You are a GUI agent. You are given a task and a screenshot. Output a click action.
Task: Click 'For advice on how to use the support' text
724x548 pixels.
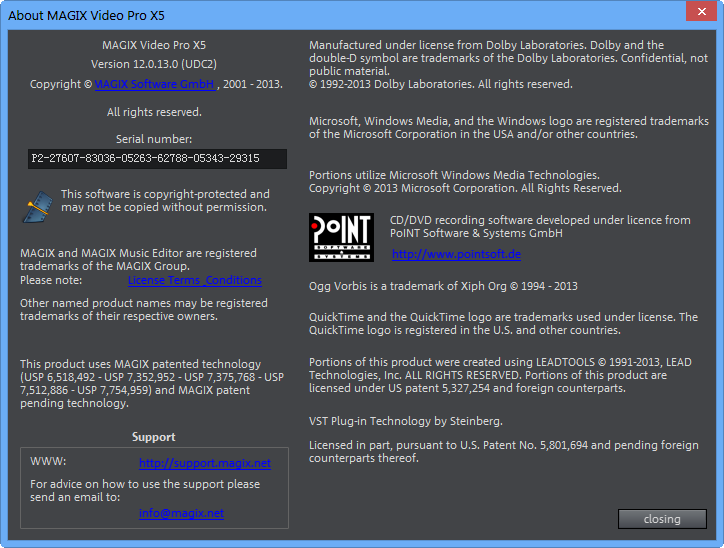coord(145,490)
